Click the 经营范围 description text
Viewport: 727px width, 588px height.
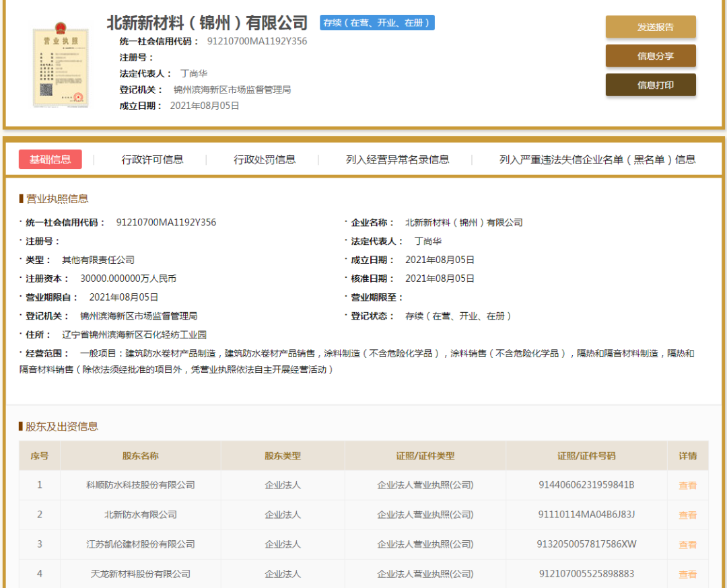[x=357, y=361]
